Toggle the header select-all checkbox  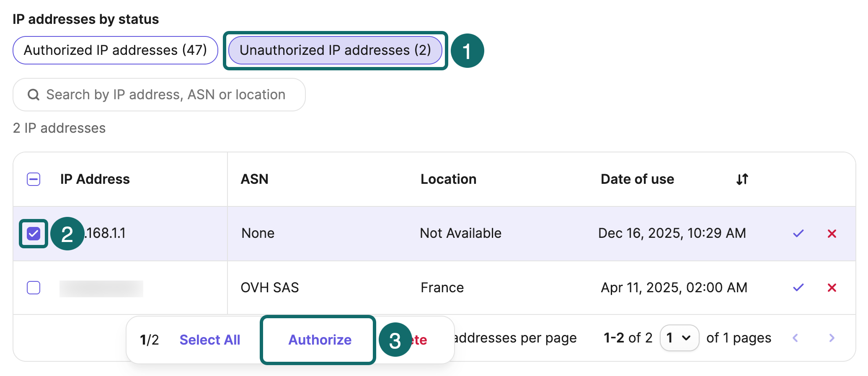click(34, 179)
